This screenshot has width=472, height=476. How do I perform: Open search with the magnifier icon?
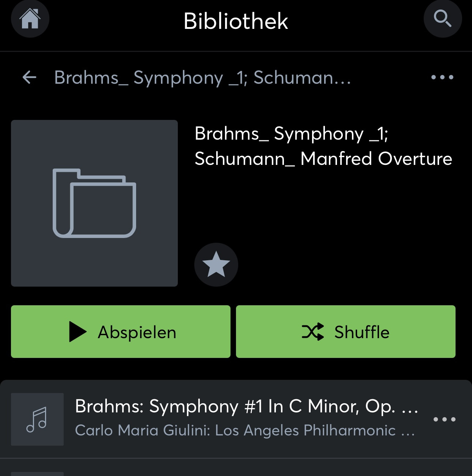click(x=442, y=19)
